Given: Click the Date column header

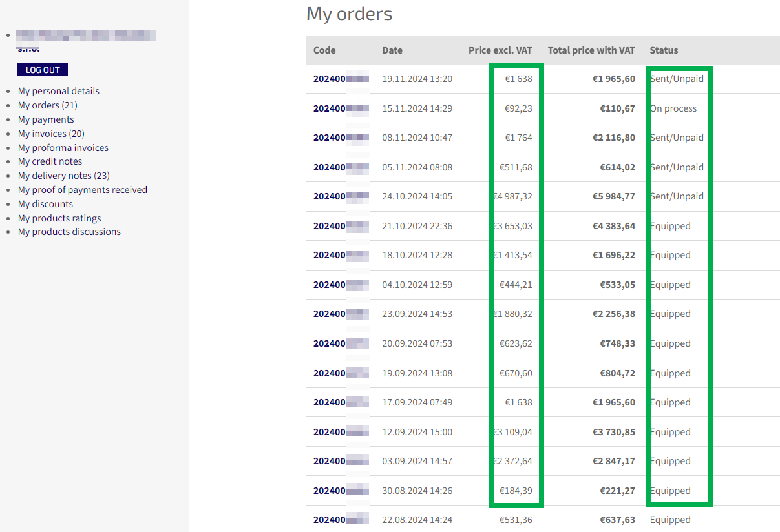Looking at the screenshot, I should [392, 50].
